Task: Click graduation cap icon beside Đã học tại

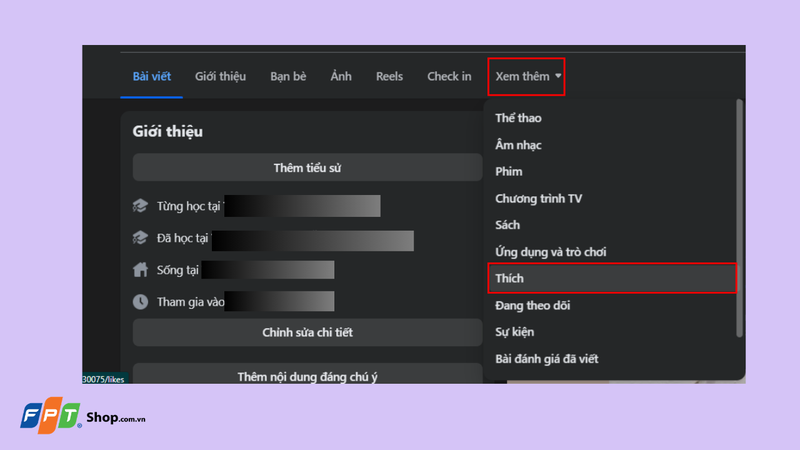Action: (140, 237)
